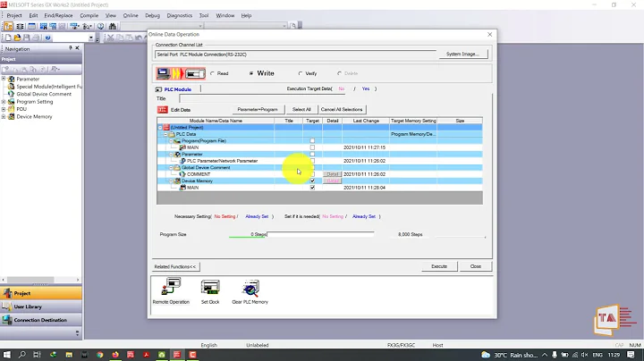Click the Open project folder icon
The image size is (644, 361).
[17, 38]
